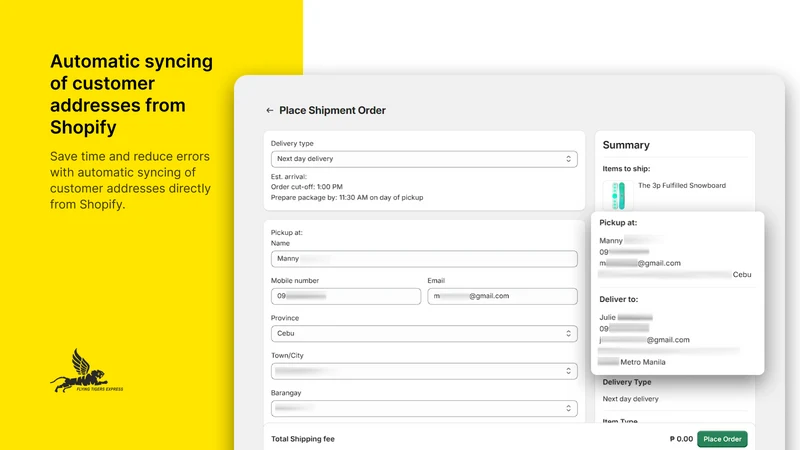Click 'Est. arrival:' text
Image resolution: width=800 pixels, height=450 pixels.
tap(289, 177)
